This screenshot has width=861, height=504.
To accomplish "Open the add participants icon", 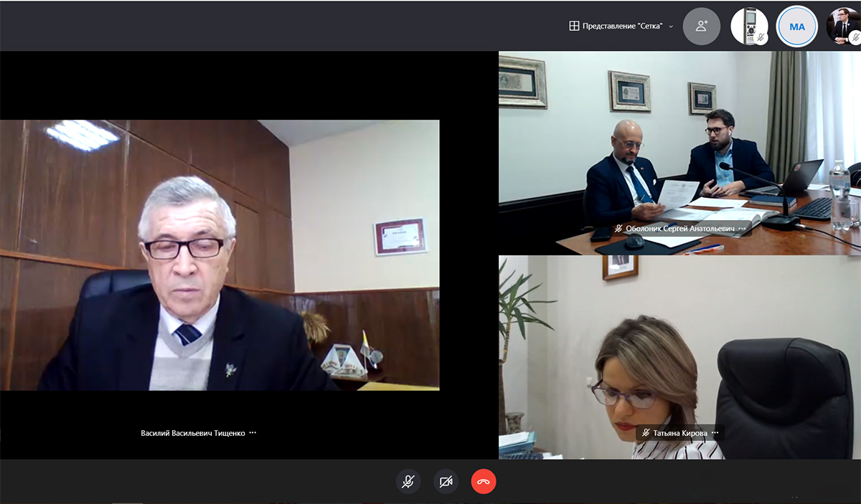I will pos(701,27).
